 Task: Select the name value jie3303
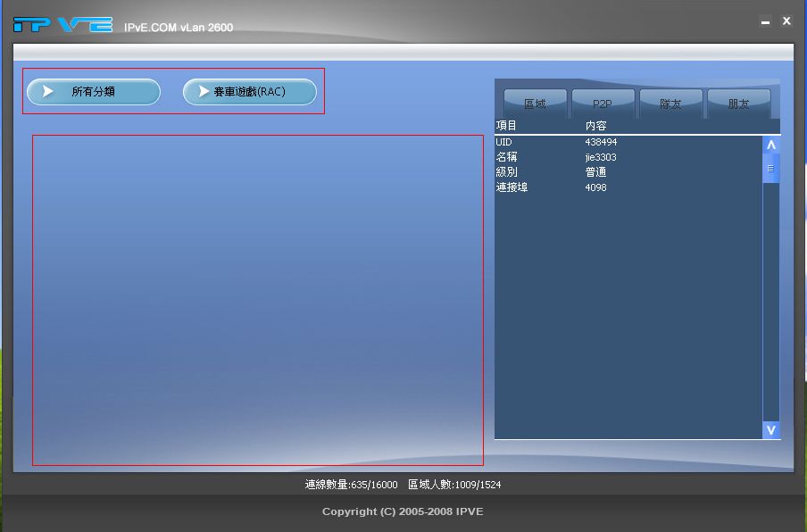pyautogui.click(x=601, y=157)
